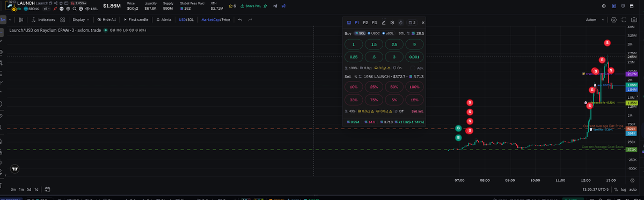644x200 pixels.
Task: Edit presets with pencil icon
Action: pos(383,23)
